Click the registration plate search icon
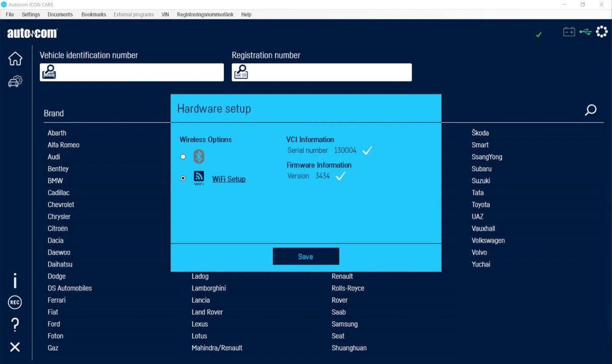612x364 pixels. (x=241, y=72)
